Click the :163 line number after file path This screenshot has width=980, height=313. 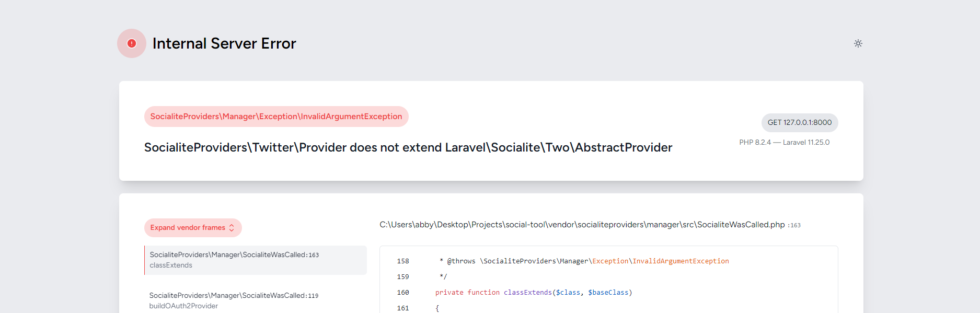[x=794, y=225]
